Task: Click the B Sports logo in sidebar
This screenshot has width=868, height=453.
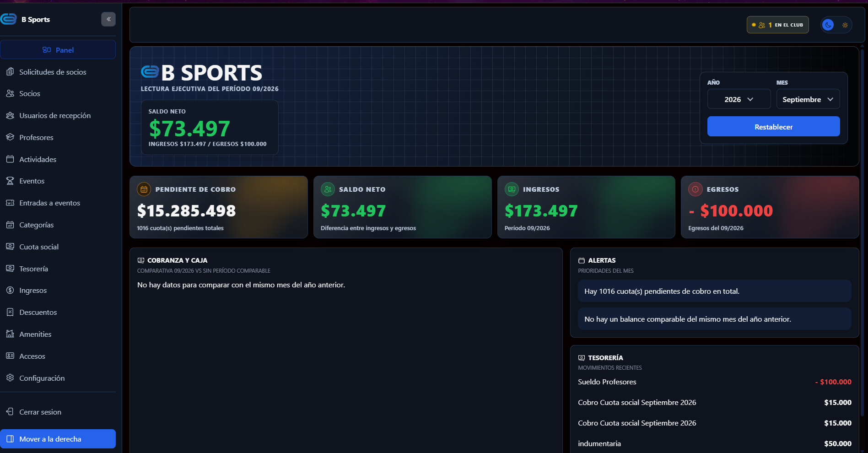Action: [x=8, y=19]
